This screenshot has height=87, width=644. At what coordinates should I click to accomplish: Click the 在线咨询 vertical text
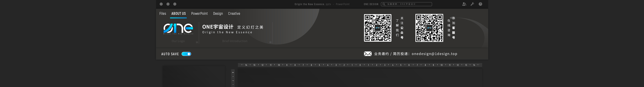(449, 28)
